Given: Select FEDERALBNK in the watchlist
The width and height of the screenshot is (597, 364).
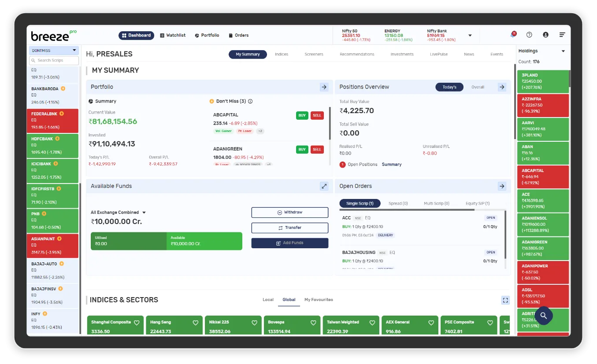Looking at the screenshot, I should pos(52,120).
